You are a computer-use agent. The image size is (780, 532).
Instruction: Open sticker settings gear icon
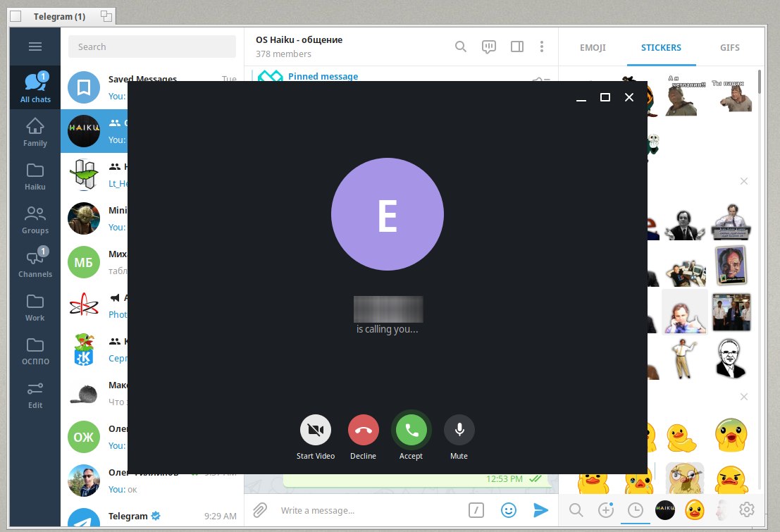coord(747,509)
